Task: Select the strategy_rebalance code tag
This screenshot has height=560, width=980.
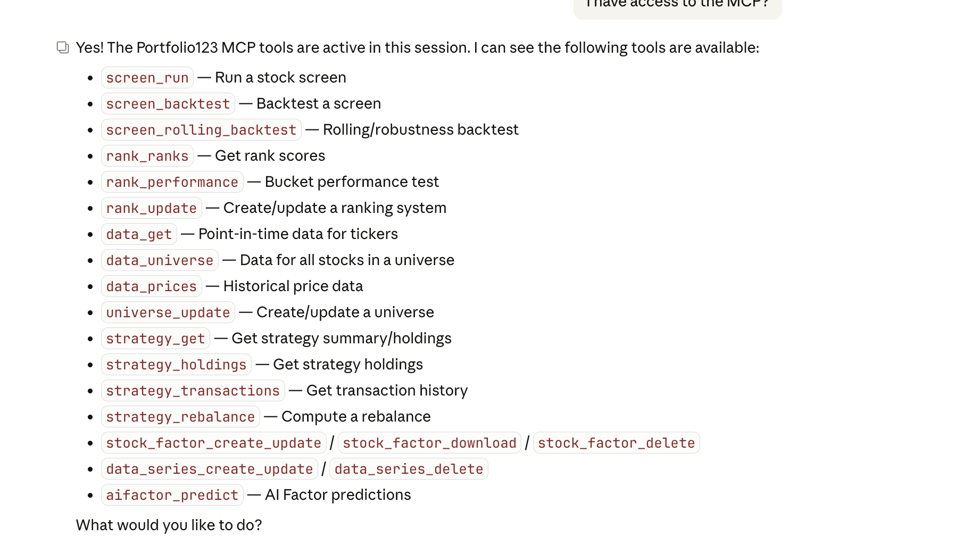Action: coord(180,417)
